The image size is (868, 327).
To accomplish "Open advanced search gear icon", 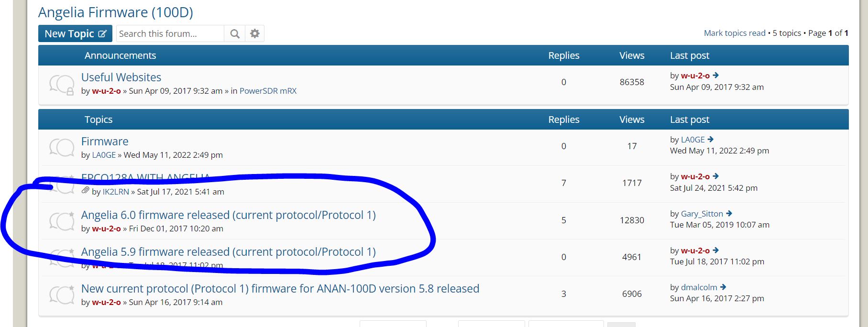I will pos(255,33).
